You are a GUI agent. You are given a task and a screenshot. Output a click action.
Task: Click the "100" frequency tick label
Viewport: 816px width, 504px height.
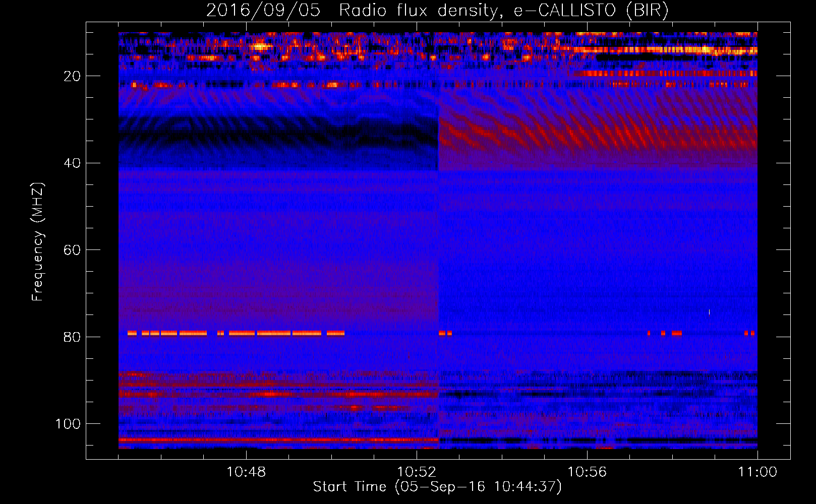point(68,424)
